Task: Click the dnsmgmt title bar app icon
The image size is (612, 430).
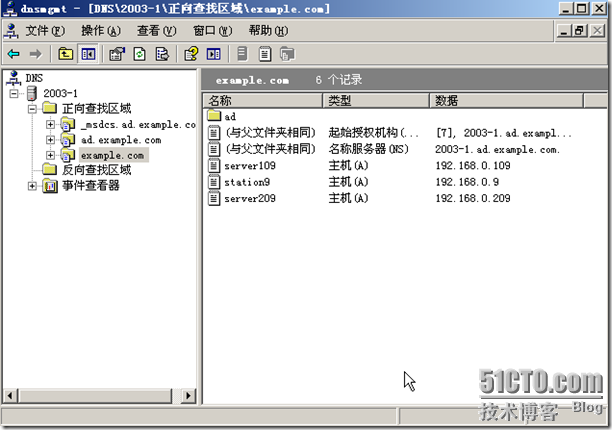Action: (10, 9)
